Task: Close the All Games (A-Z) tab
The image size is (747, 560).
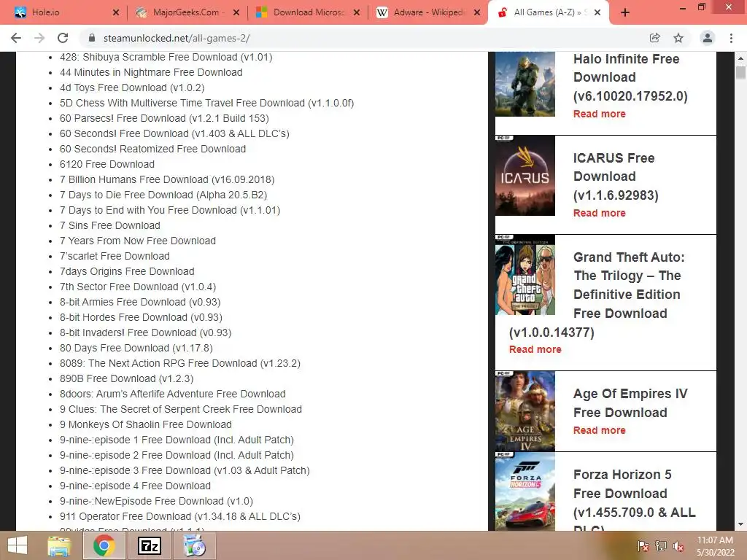Action: [597, 13]
